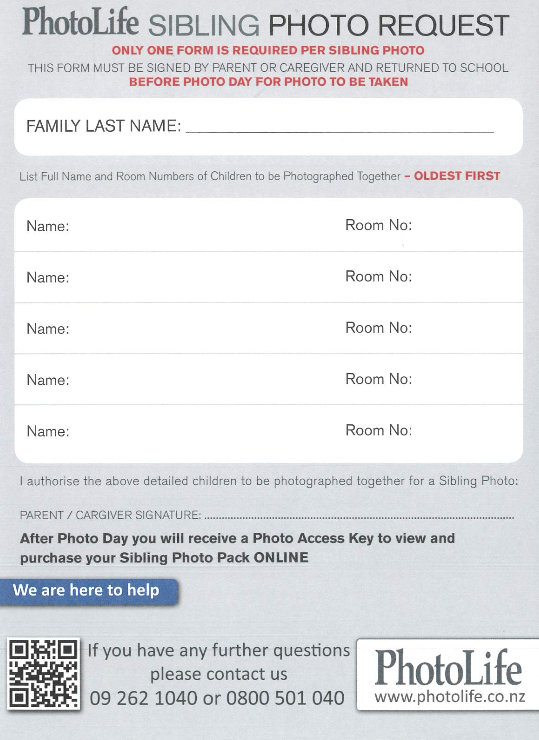Click the PhotoLife logo in the header
Screen dimensions: 539x740
(x=80, y=22)
